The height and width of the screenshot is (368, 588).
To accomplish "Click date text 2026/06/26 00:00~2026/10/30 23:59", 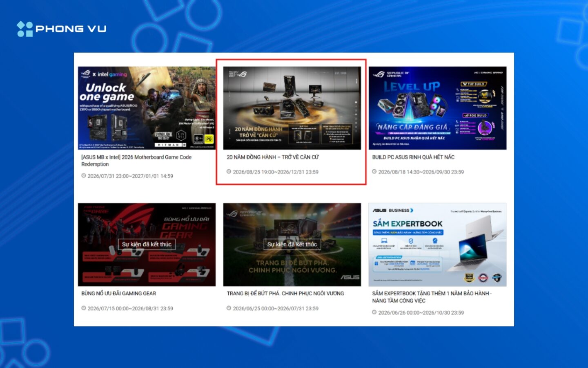I will 421,313.
